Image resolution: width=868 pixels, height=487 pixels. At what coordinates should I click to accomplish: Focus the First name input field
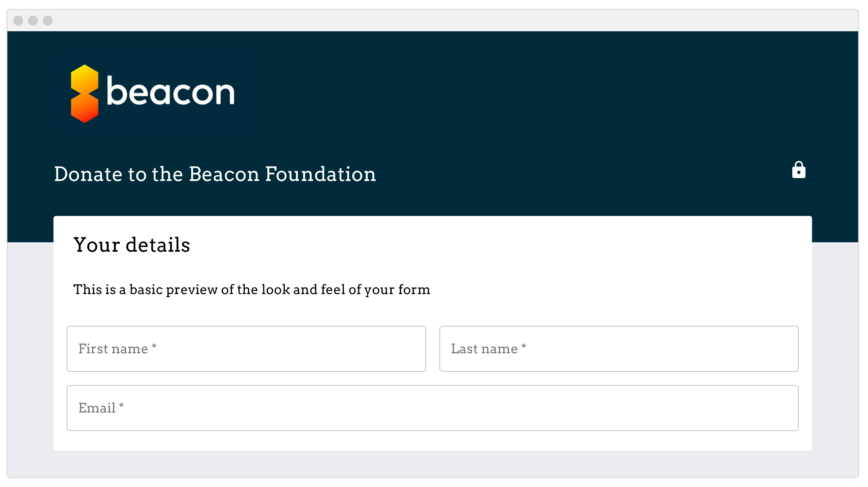coord(246,349)
